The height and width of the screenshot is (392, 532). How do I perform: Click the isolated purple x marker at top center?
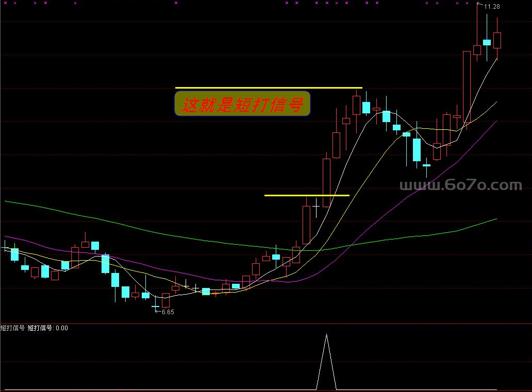pyautogui.click(x=176, y=3)
